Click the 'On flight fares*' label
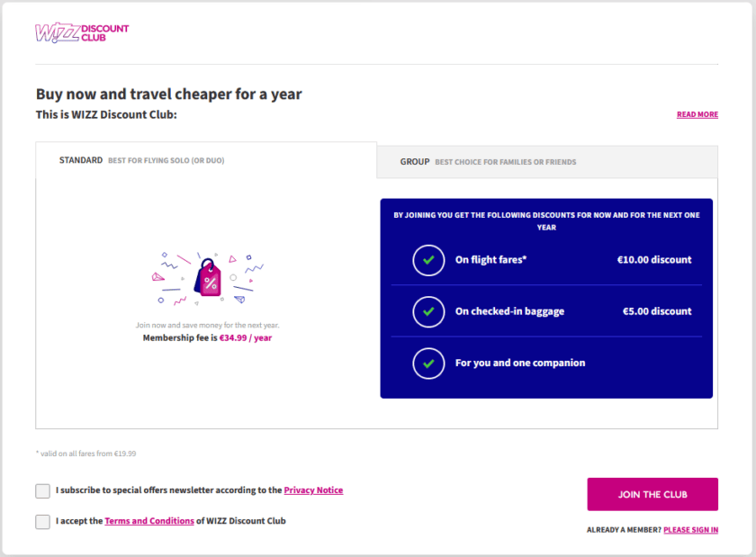The height and width of the screenshot is (557, 756). pos(490,260)
